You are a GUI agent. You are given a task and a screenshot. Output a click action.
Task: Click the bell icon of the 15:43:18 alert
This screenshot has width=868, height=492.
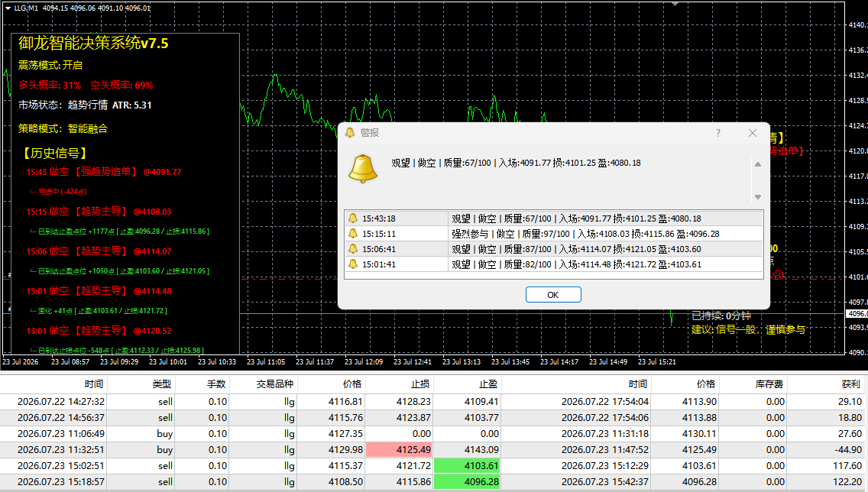353,218
